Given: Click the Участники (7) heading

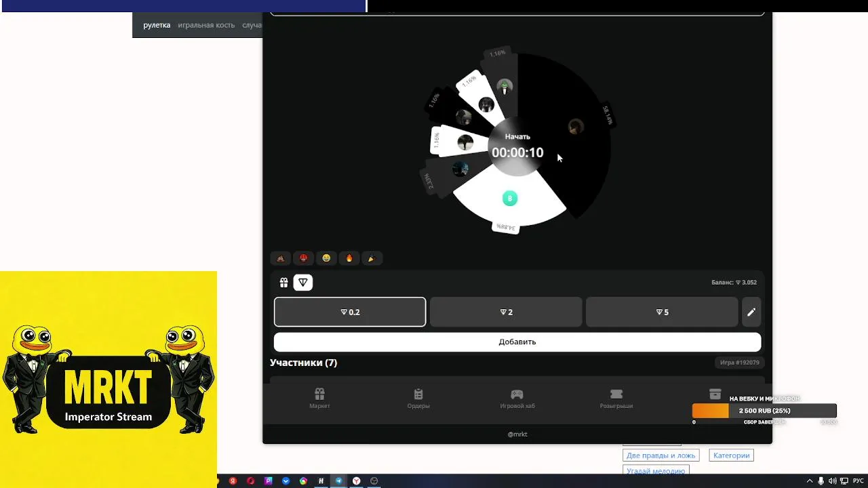Looking at the screenshot, I should pyautogui.click(x=303, y=363).
